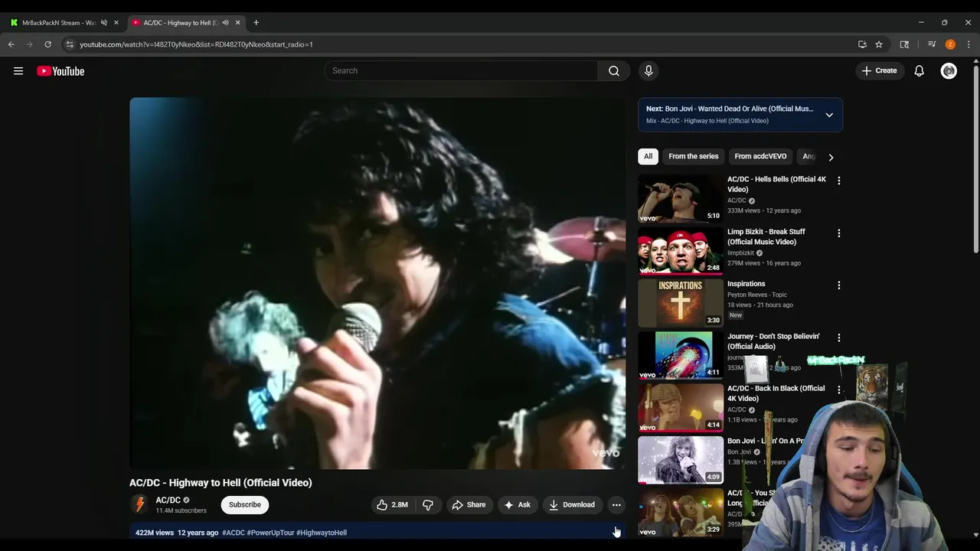The height and width of the screenshot is (551, 980).
Task: Open Limp Bizkit Break Stuff thumbnail
Action: click(x=681, y=250)
